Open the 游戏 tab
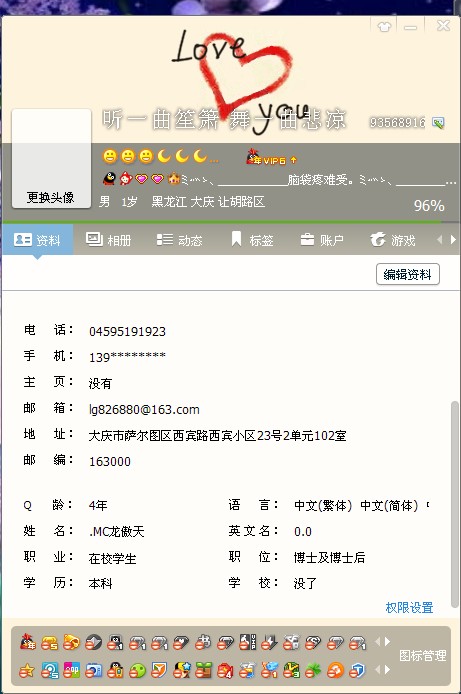This screenshot has height=694, width=461. point(393,240)
